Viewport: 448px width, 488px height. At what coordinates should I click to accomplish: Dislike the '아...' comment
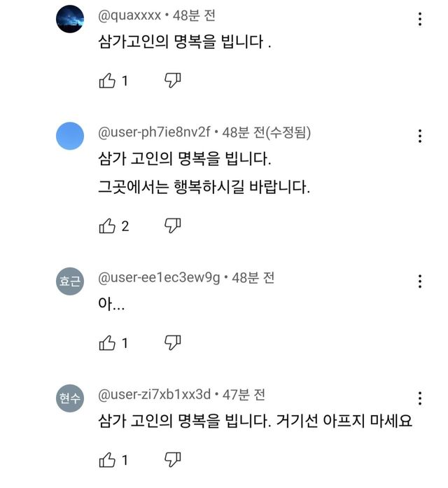click(172, 342)
